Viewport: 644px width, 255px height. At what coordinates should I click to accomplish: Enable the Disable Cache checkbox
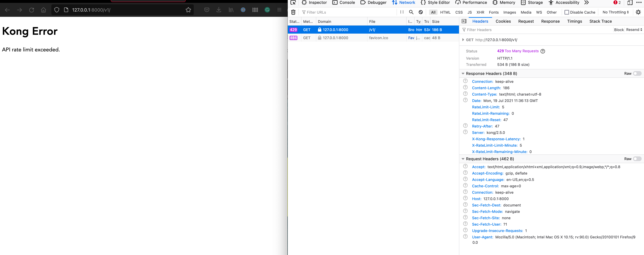pyautogui.click(x=566, y=12)
